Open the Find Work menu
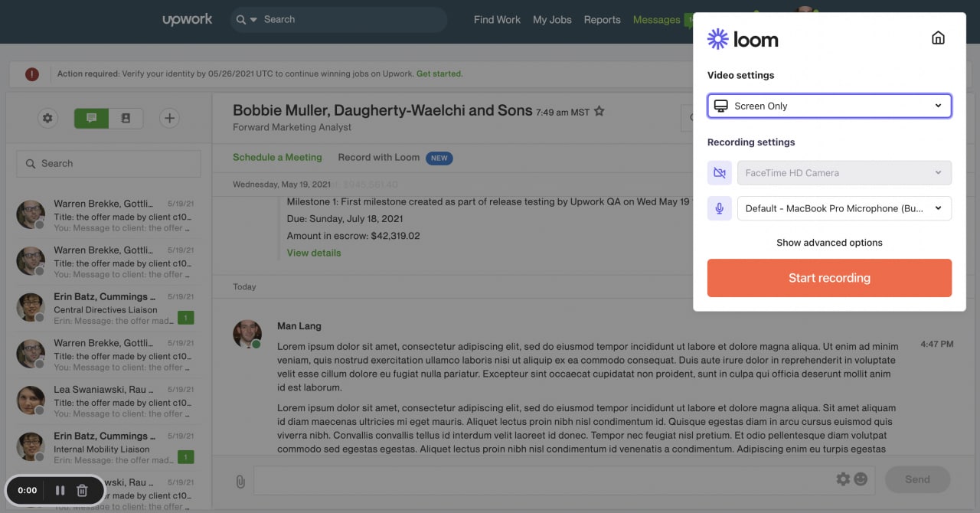Image resolution: width=980 pixels, height=513 pixels. [497, 20]
